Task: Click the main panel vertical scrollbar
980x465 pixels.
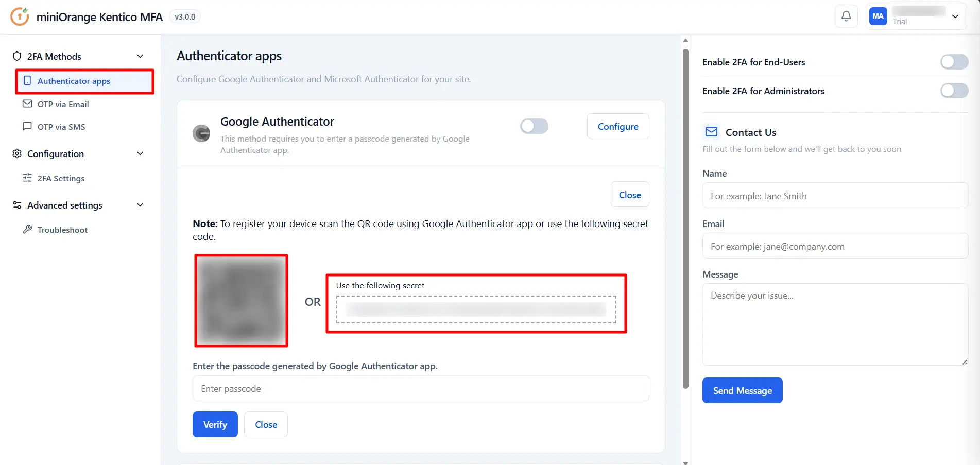Action: 685,219
